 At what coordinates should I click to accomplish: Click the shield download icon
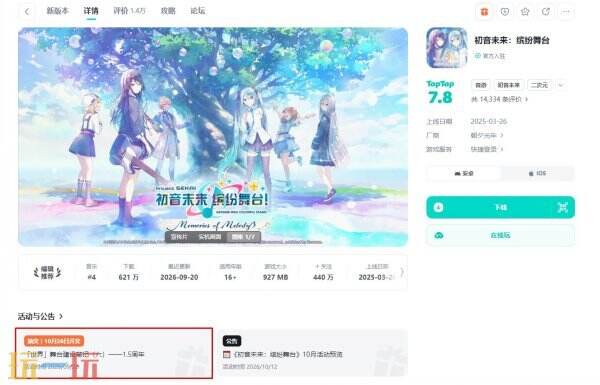505,11
